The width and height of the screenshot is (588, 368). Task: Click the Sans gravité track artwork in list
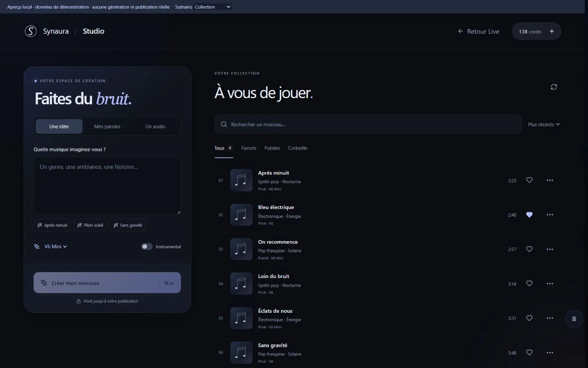point(241,353)
